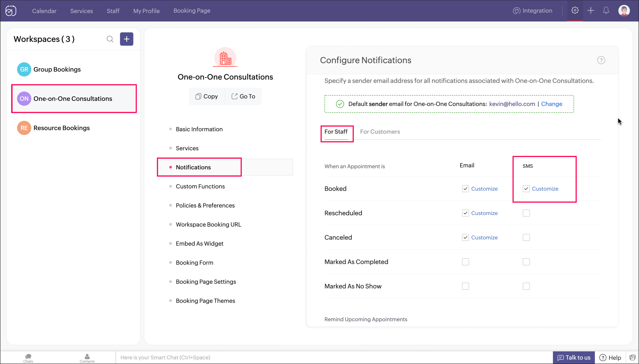
Task: Search workspaces with magnifier icon
Action: tap(110, 39)
